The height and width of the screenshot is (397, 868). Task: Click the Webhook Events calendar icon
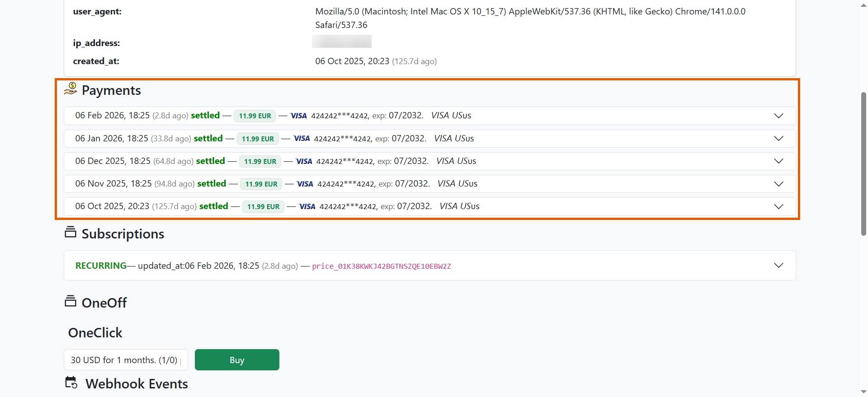[x=71, y=383]
